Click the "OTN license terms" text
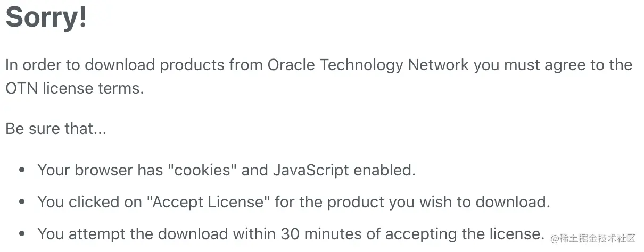Viewport: 644px width, 252px height. [75, 88]
